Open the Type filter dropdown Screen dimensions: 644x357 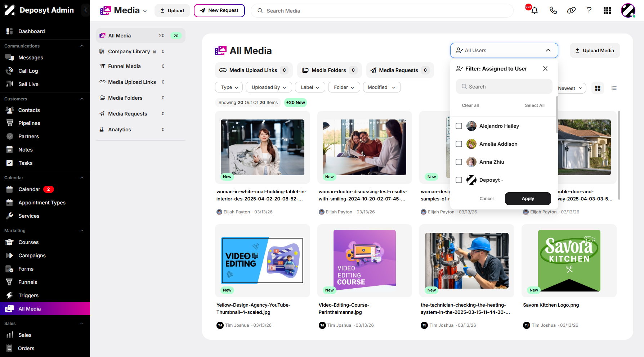[229, 87]
